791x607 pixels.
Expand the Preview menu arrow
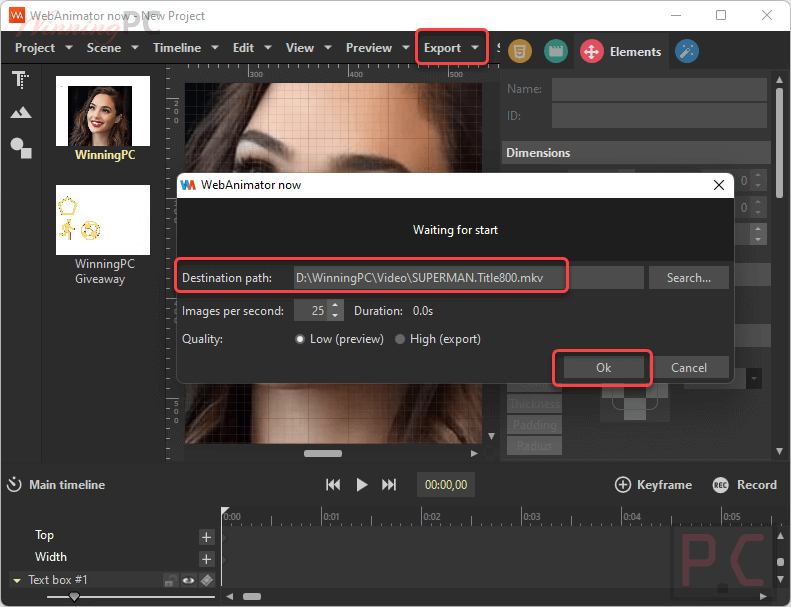point(406,47)
